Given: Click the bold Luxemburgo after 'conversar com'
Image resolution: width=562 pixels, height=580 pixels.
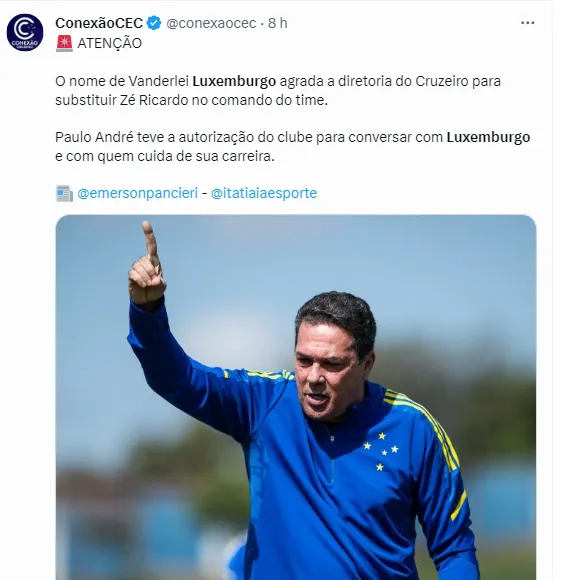Looking at the screenshot, I should [488, 137].
